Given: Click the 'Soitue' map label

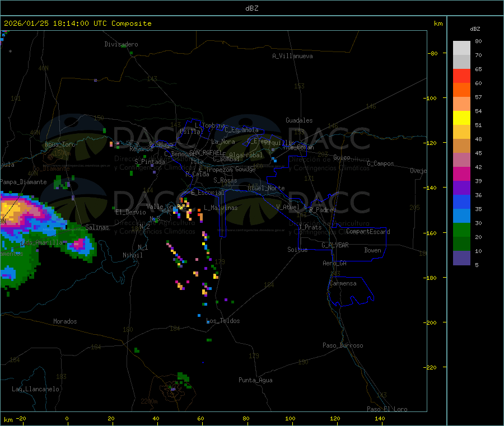Looking at the screenshot, I should pos(297,250).
